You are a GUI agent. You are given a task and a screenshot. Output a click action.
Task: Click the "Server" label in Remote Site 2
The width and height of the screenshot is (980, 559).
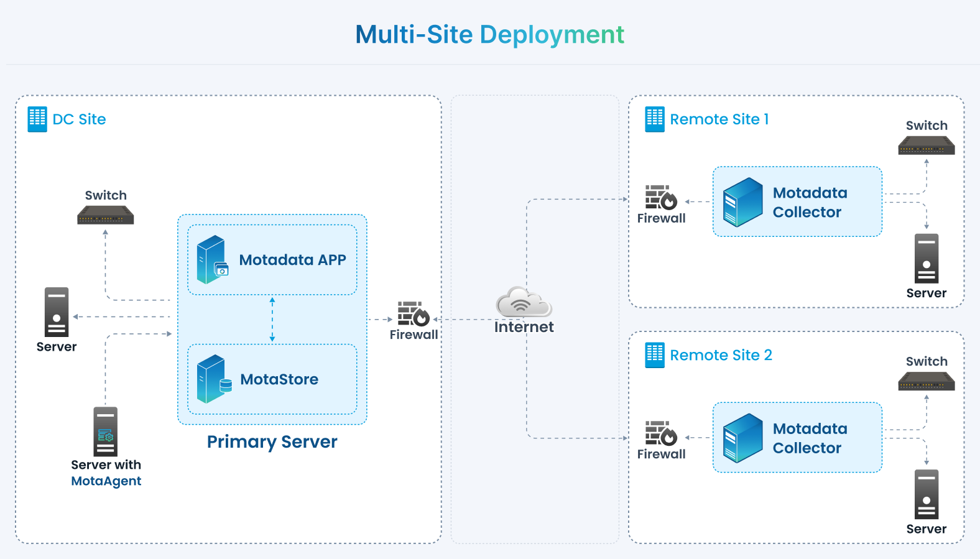point(927,529)
